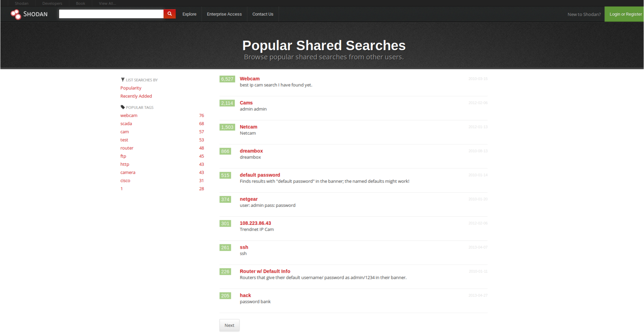Select the scada tag
This screenshot has width=644, height=334.
pos(126,124)
